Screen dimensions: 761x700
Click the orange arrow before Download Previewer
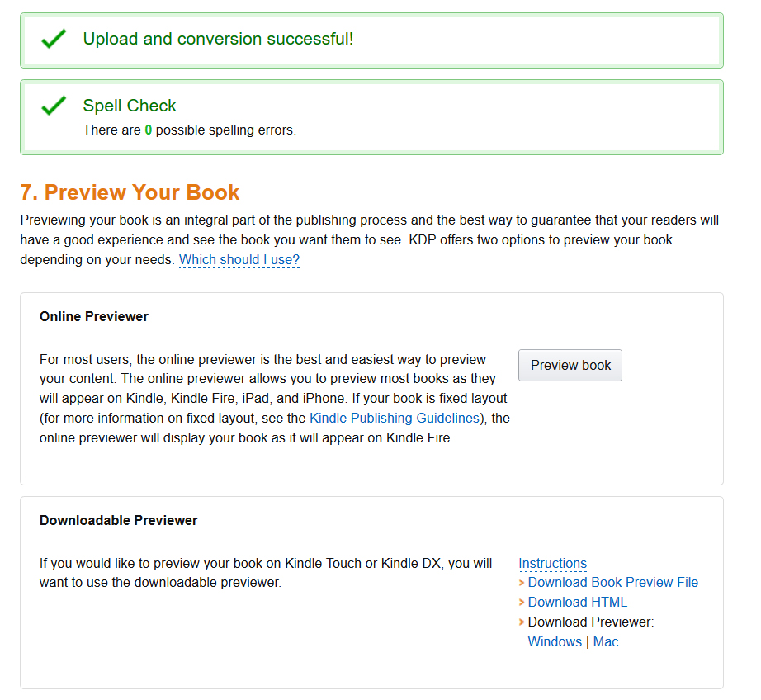(x=522, y=622)
